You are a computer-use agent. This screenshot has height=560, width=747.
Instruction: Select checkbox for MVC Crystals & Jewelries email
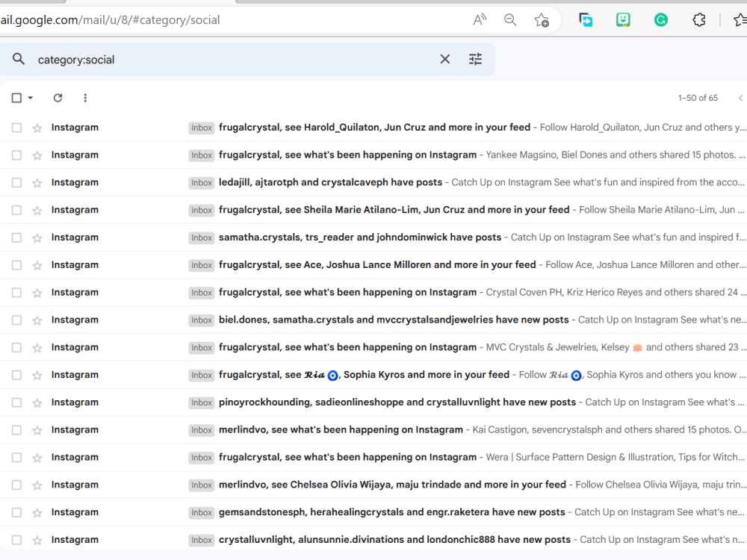pos(16,348)
